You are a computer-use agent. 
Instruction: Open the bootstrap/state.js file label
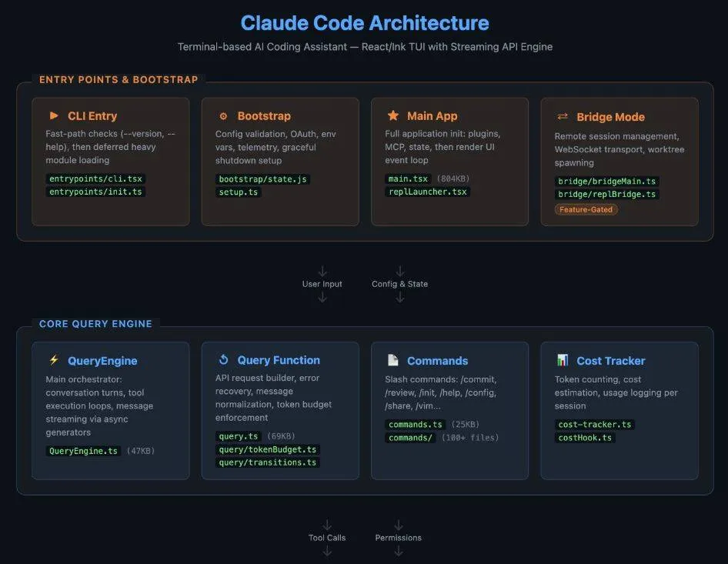tap(263, 179)
